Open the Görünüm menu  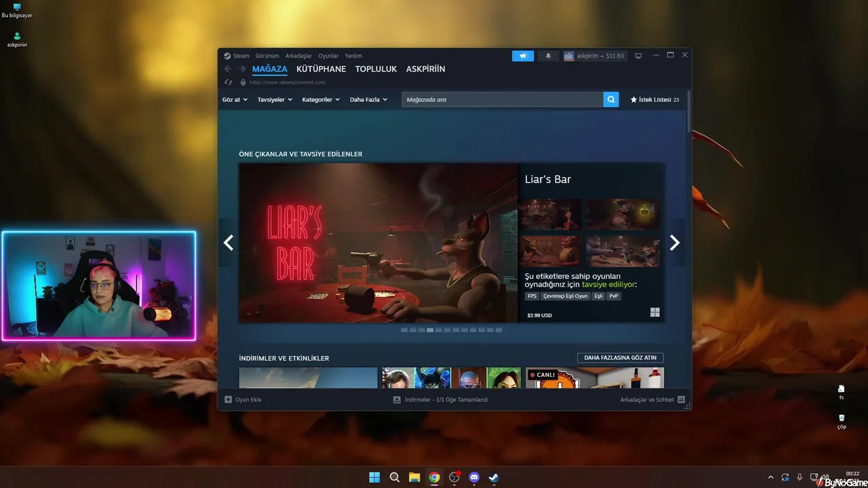point(267,56)
